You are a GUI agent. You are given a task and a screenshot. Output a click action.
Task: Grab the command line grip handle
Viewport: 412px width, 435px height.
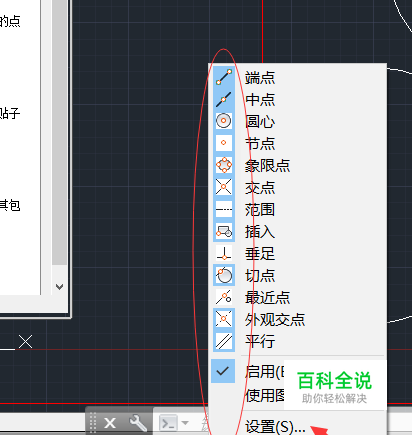pyautogui.click(x=93, y=422)
